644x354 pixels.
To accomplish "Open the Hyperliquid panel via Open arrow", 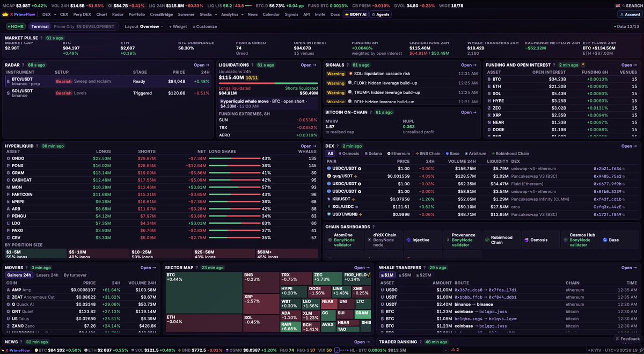I will pos(309,146).
